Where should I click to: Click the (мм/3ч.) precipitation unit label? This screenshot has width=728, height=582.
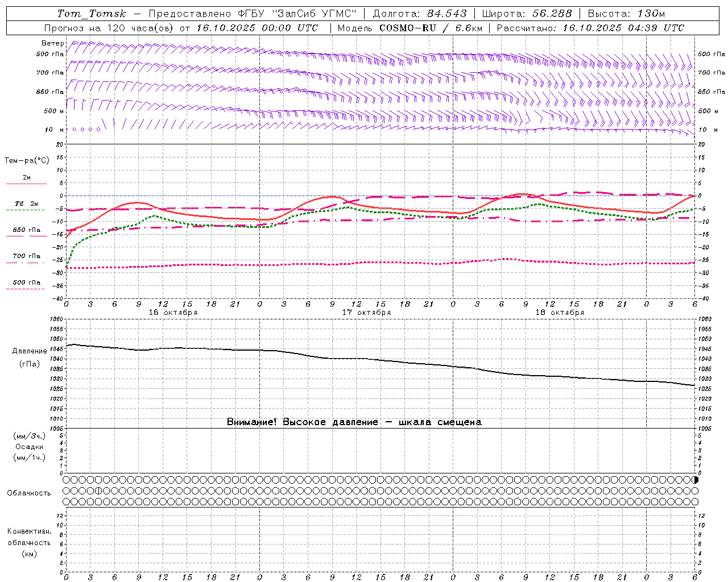click(30, 436)
